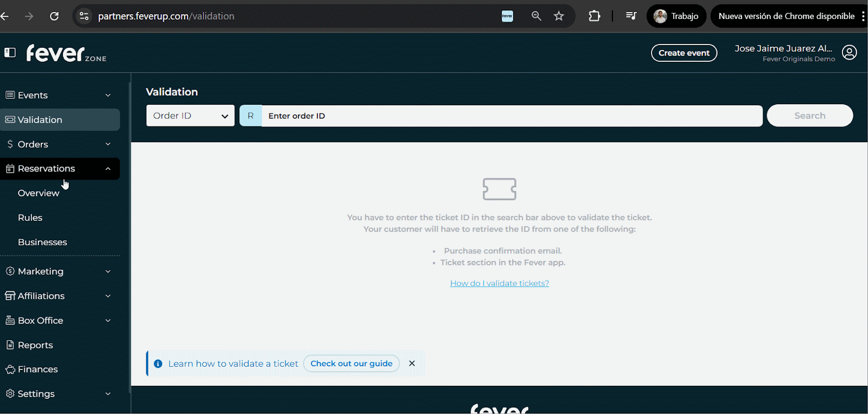Click the Reservations calendar icon

10,169
